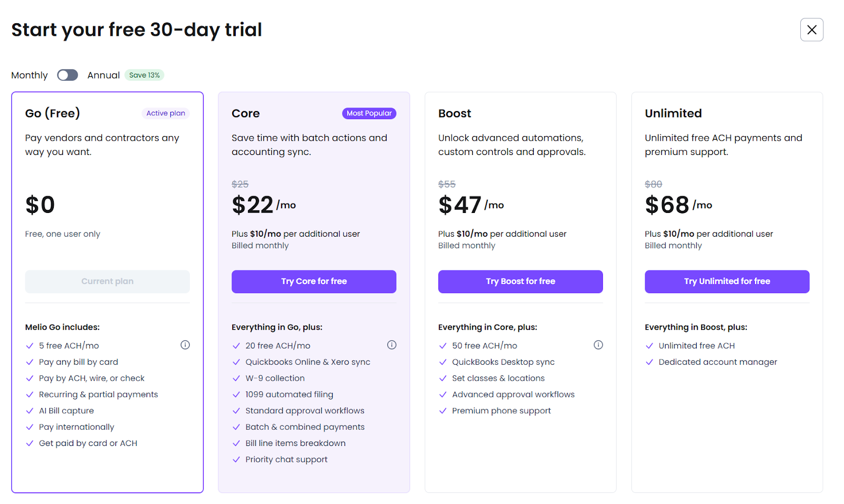Click checkmark next to Priority chat support
Screen dimensions: 844x504
236,460
